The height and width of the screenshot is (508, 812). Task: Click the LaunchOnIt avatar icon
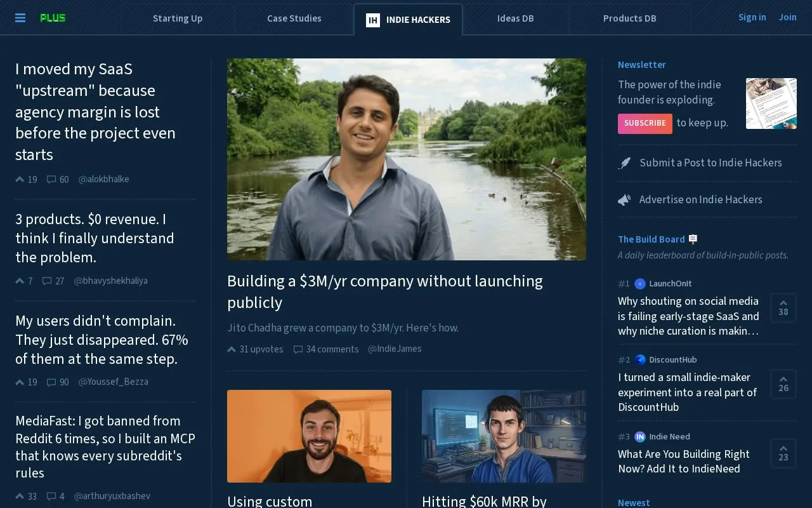(640, 284)
